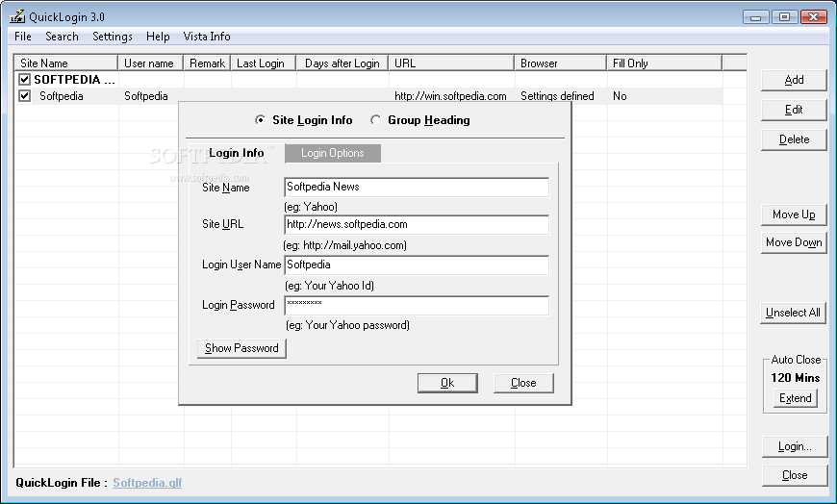The image size is (837, 504).
Task: Open the Softpedia.qlf file link
Action: pos(147,483)
